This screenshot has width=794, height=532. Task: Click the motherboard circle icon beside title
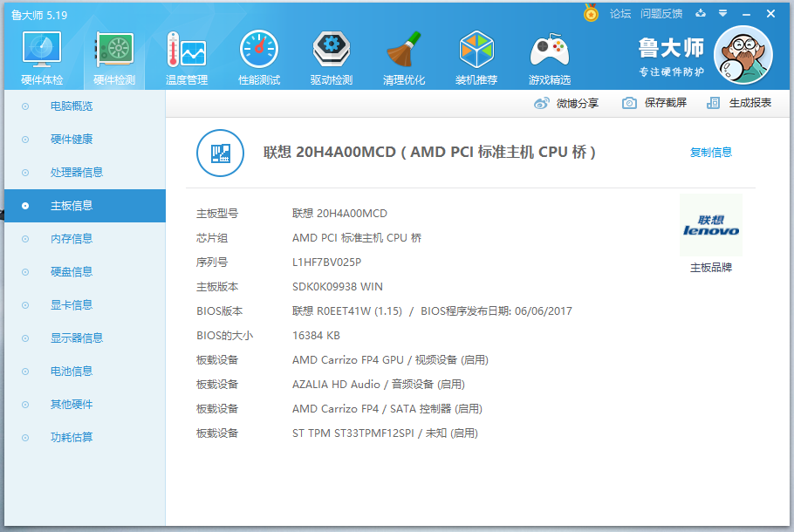point(220,153)
